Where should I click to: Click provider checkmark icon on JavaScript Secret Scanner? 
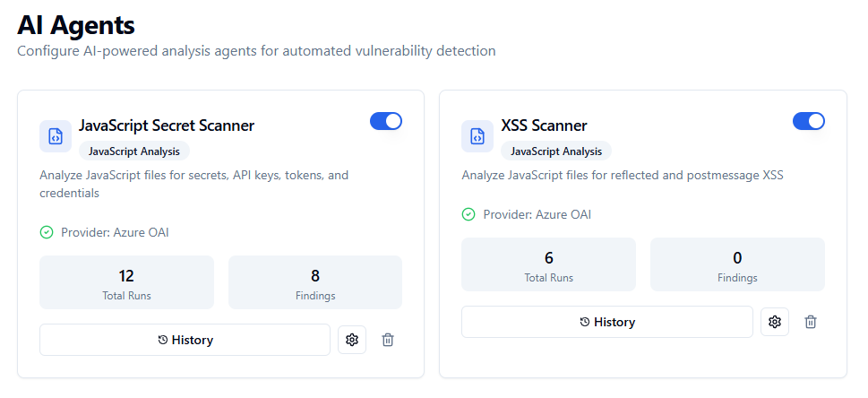(47, 232)
